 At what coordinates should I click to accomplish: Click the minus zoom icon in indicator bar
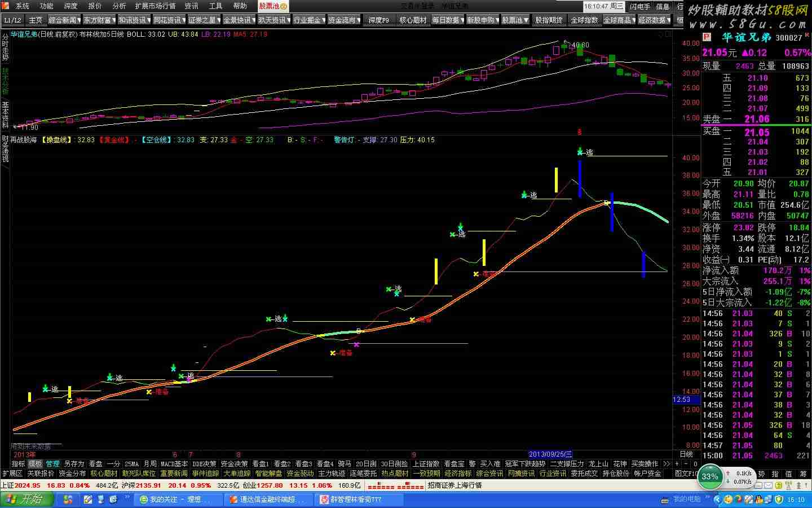point(686,464)
